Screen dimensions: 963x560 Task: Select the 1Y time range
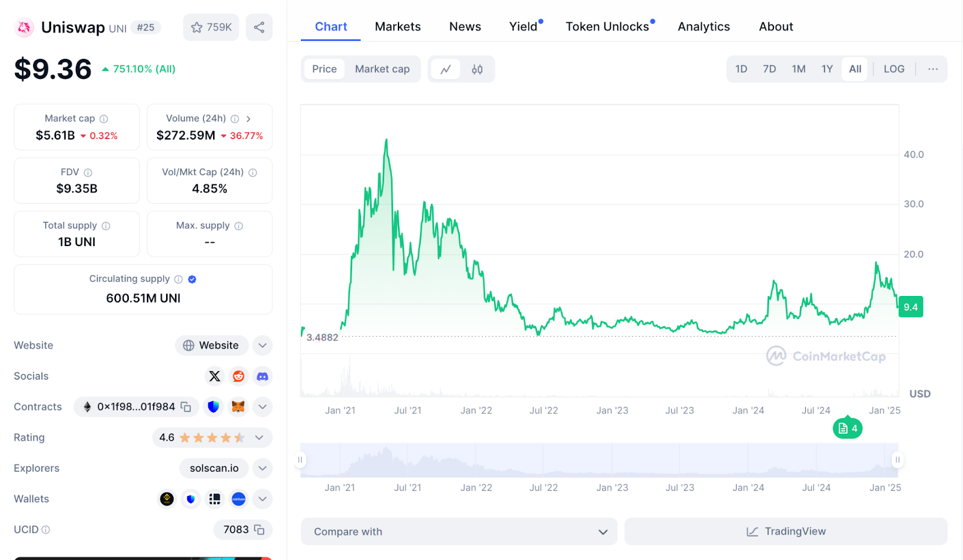coord(827,69)
